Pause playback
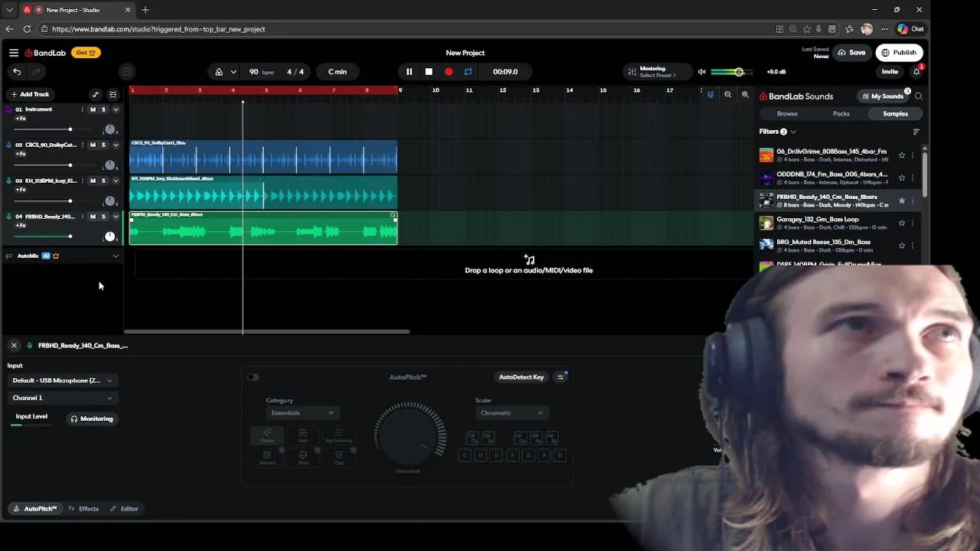 click(409, 72)
